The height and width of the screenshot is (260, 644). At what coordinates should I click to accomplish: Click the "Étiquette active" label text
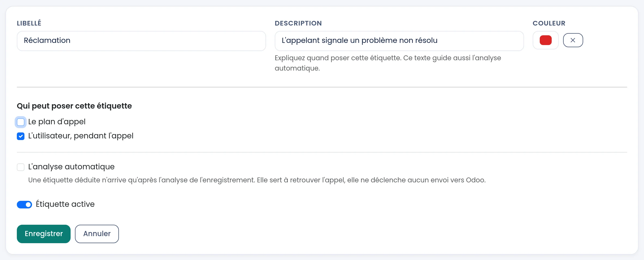point(65,204)
